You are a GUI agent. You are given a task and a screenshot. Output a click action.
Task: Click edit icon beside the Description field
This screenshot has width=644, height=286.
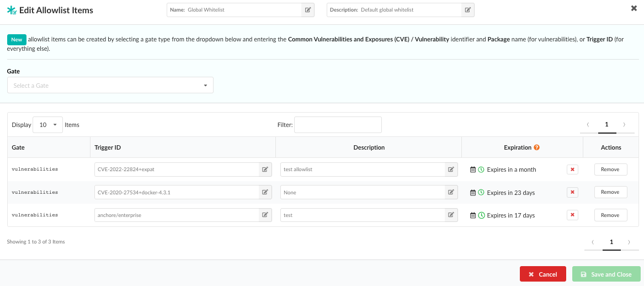pos(467,10)
